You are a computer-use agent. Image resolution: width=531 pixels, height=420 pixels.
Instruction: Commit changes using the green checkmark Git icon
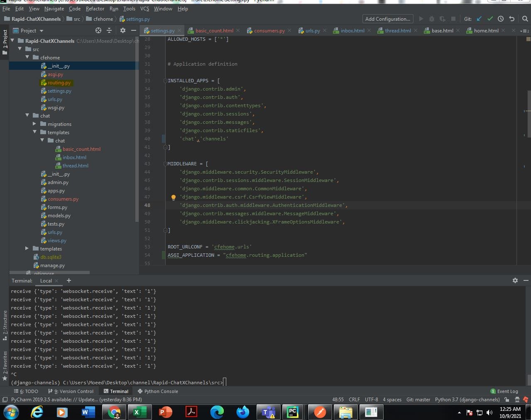pos(490,19)
